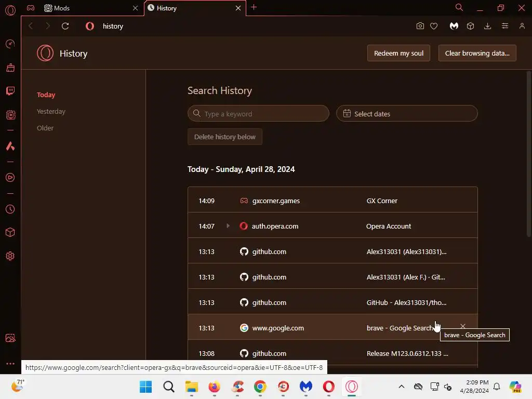Viewport: 532px width, 399px height.
Task: Go back to the previous page
Action: point(31,26)
